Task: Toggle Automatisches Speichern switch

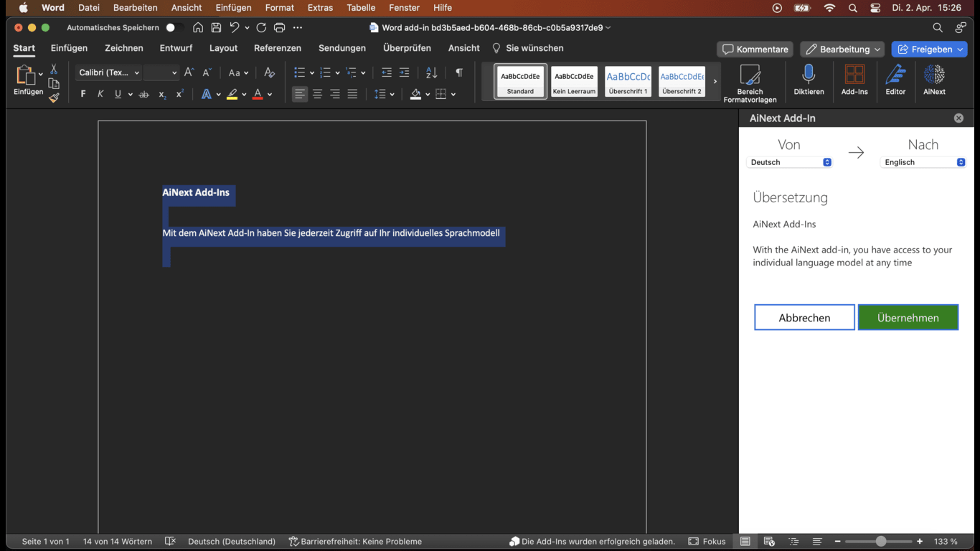Action: pyautogui.click(x=173, y=27)
